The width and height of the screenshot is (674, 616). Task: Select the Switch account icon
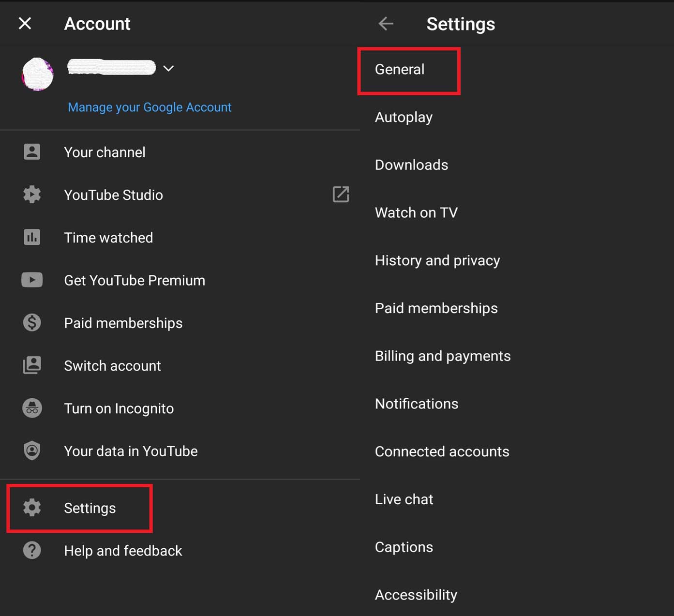click(31, 365)
